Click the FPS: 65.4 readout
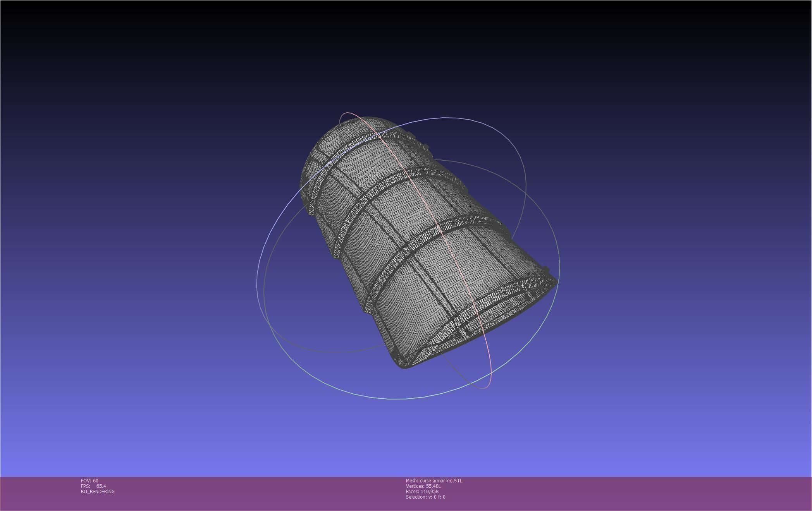This screenshot has width=812, height=511. pos(93,486)
